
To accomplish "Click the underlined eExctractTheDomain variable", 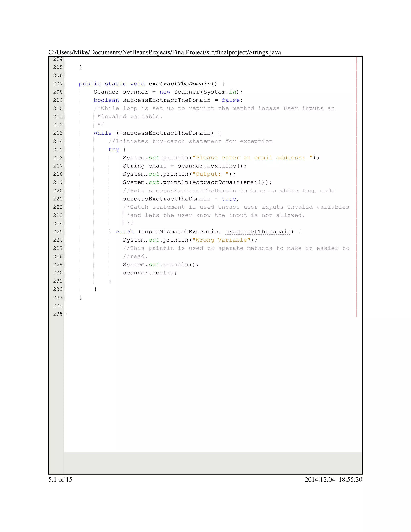I will pyautogui.click(x=258, y=232).
